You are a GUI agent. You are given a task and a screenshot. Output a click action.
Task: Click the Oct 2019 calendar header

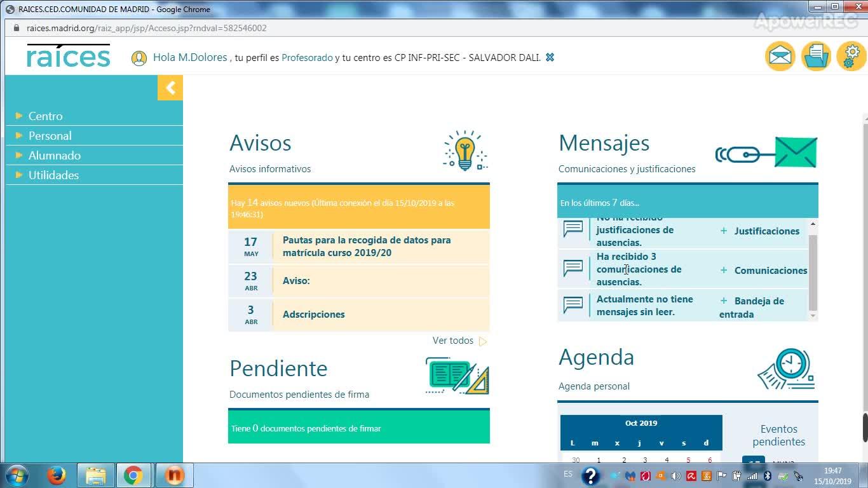[x=641, y=423]
